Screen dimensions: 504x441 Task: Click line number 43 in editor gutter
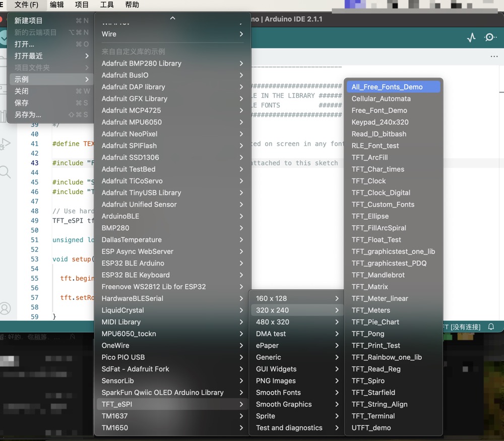tap(34, 163)
